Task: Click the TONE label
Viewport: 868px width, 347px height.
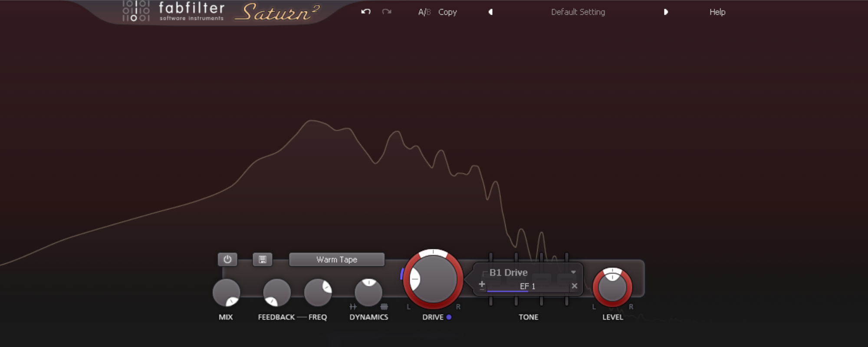Action: 528,317
